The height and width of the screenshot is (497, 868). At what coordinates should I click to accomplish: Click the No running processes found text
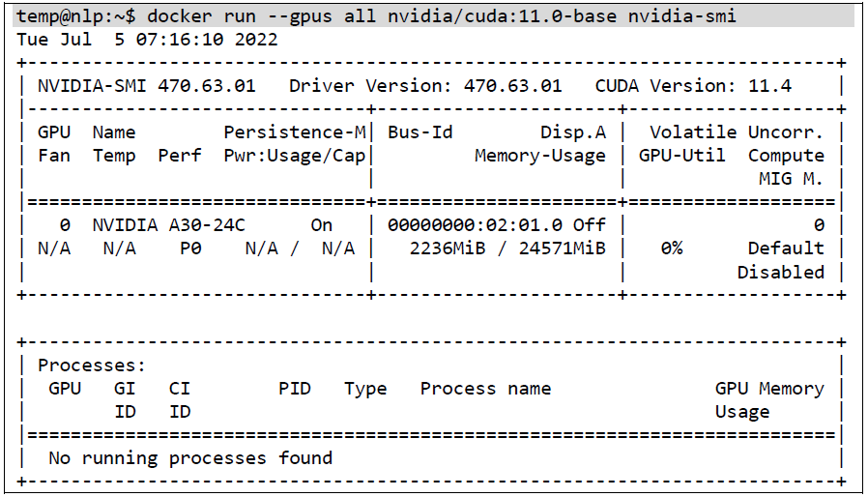(190, 458)
